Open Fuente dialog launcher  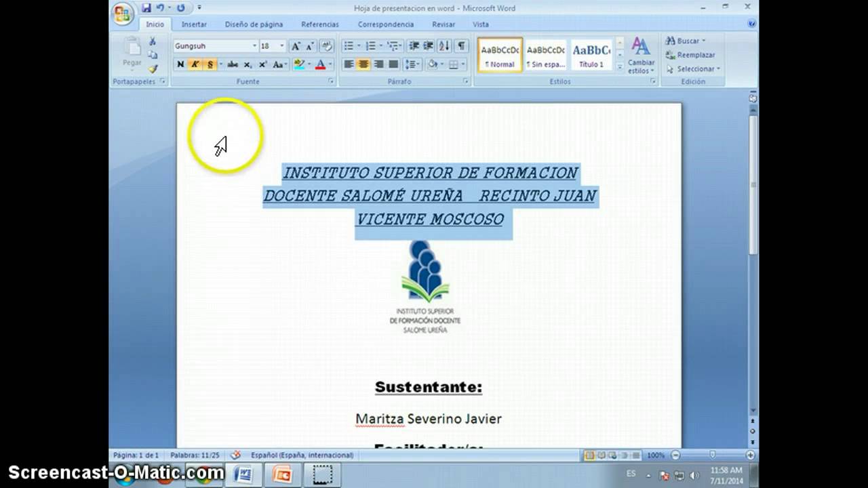(332, 81)
